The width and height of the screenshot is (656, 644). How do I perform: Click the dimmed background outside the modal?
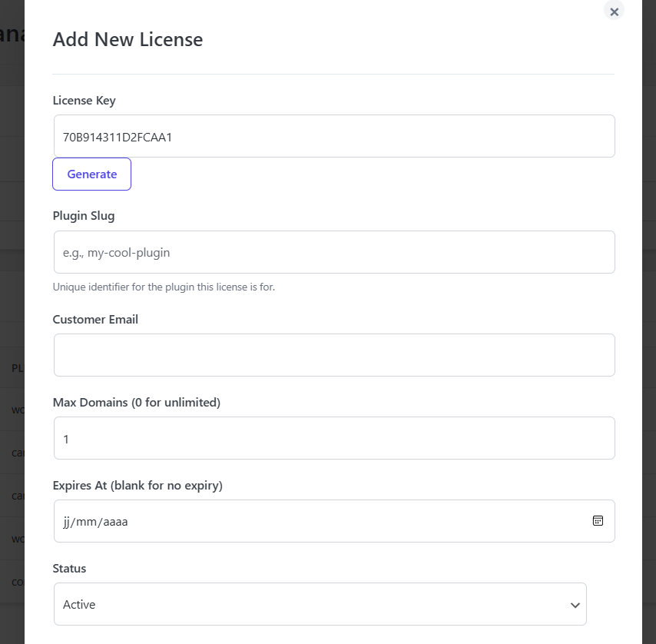pos(12,322)
